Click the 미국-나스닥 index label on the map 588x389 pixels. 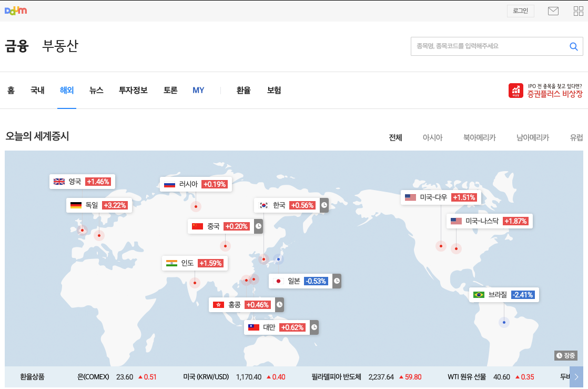point(490,221)
